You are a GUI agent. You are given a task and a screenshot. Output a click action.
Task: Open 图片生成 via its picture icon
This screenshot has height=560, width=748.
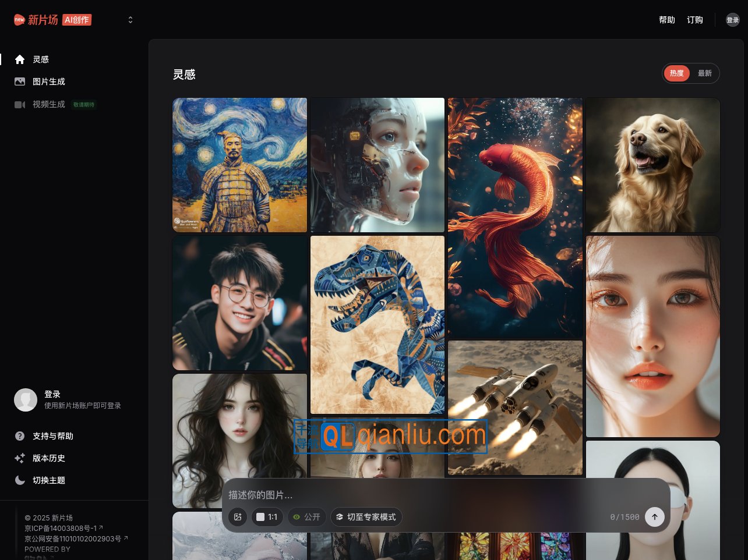(x=20, y=81)
